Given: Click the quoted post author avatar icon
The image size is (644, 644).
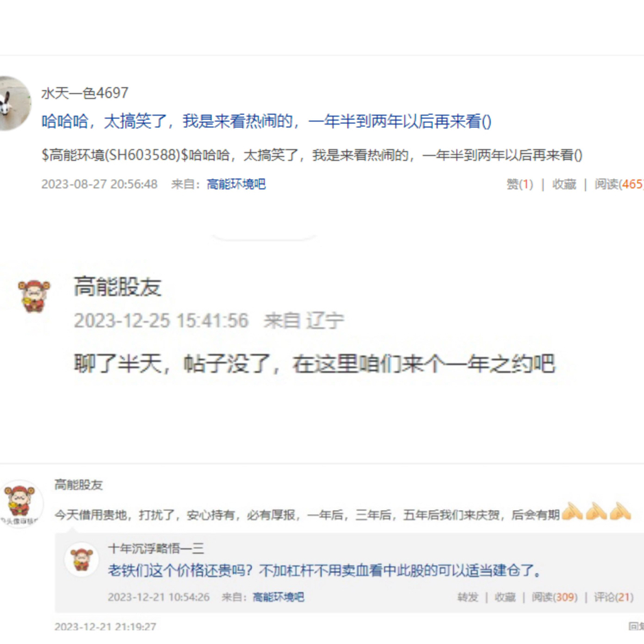Looking at the screenshot, I should pyautogui.click(x=81, y=559).
